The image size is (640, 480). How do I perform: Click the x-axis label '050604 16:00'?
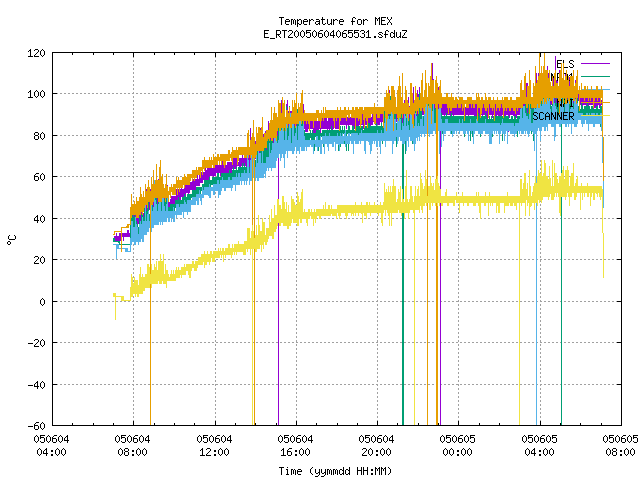pos(296,446)
